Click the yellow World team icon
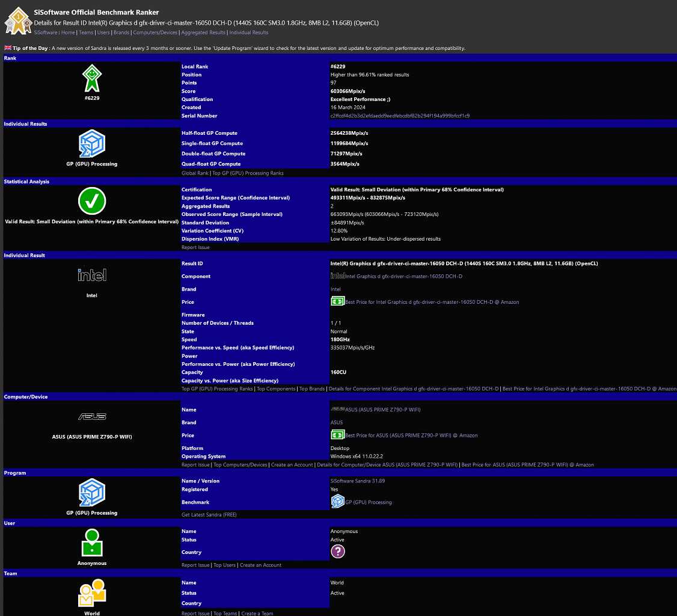 pyautogui.click(x=92, y=593)
